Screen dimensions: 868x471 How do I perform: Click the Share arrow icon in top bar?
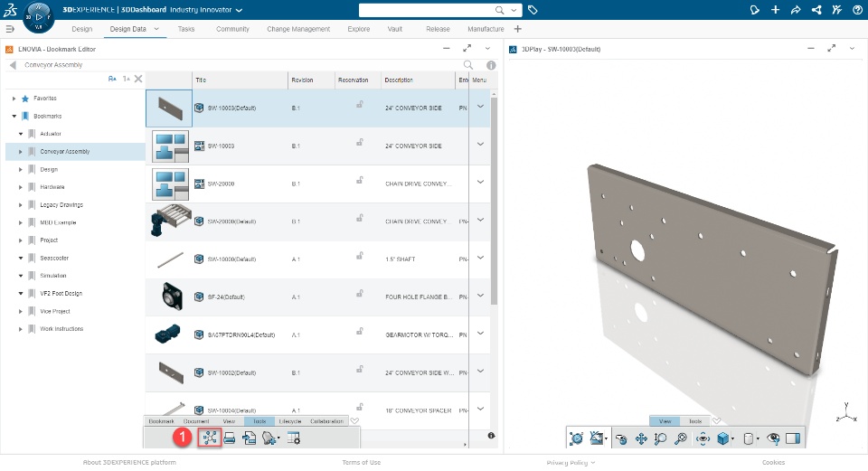tap(796, 10)
